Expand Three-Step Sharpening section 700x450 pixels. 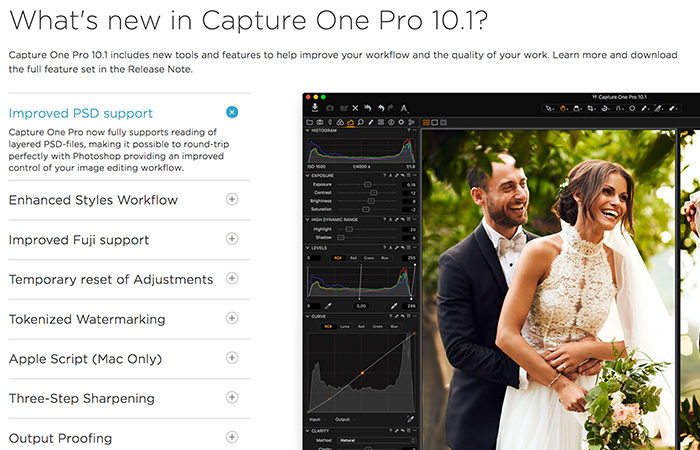pyautogui.click(x=232, y=397)
